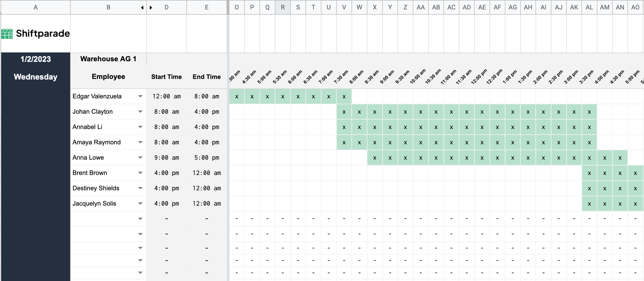Click the Warehouse AG 1 title cell
This screenshot has width=644, height=281.
point(108,59)
